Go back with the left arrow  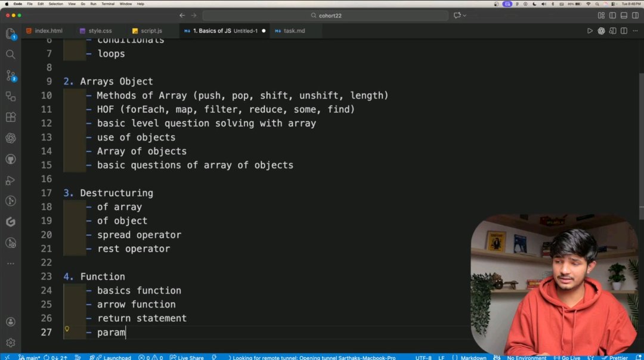tap(182, 15)
